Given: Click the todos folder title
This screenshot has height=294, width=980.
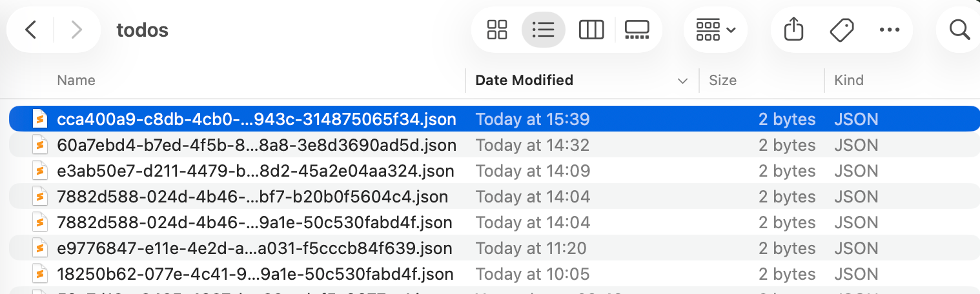Looking at the screenshot, I should click(x=142, y=30).
